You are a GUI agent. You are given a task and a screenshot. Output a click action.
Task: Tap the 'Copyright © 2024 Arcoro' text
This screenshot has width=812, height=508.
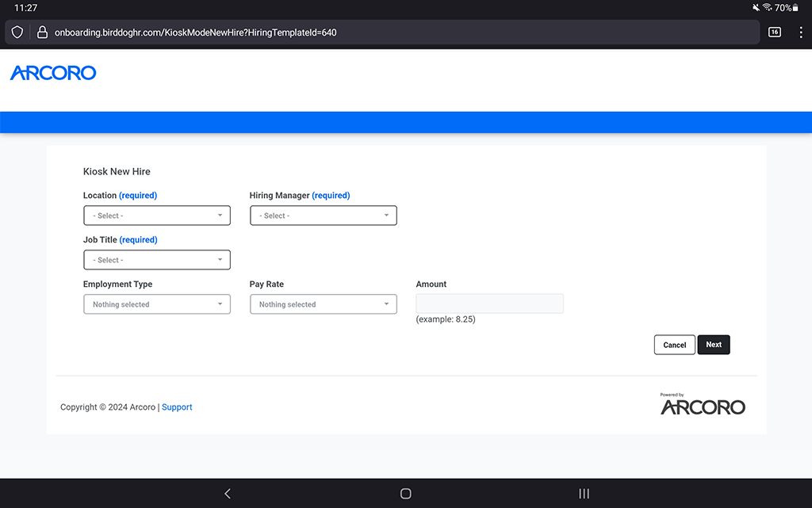tap(108, 407)
